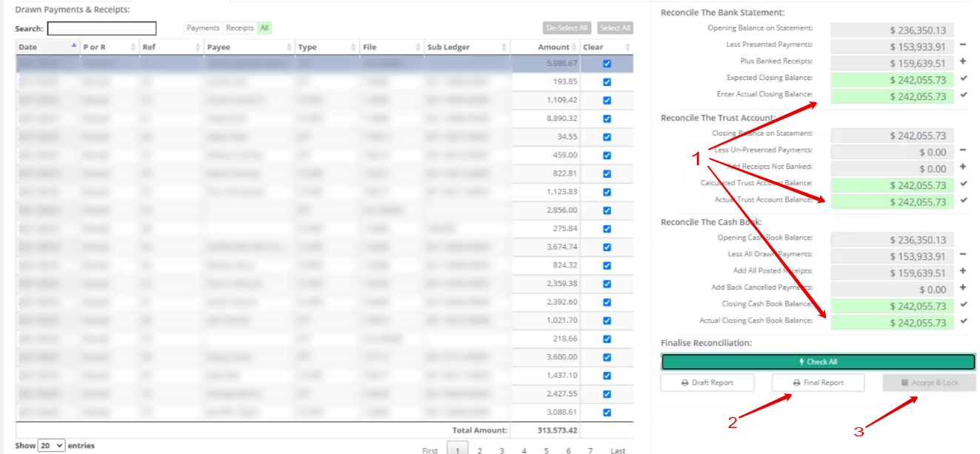The image size is (980, 454).
Task: Focus the Search input box
Action: coord(102,29)
